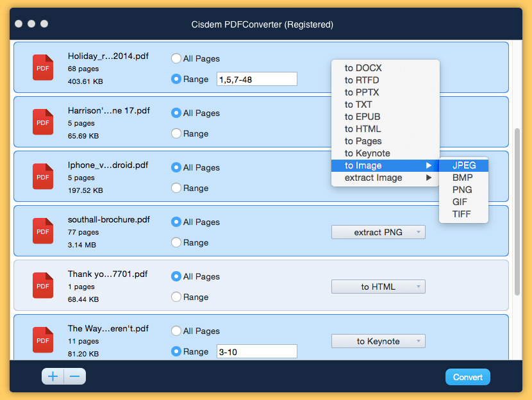Select Range option for Harrison'...ne 17.pdf
The width and height of the screenshot is (532, 400).
coord(176,133)
